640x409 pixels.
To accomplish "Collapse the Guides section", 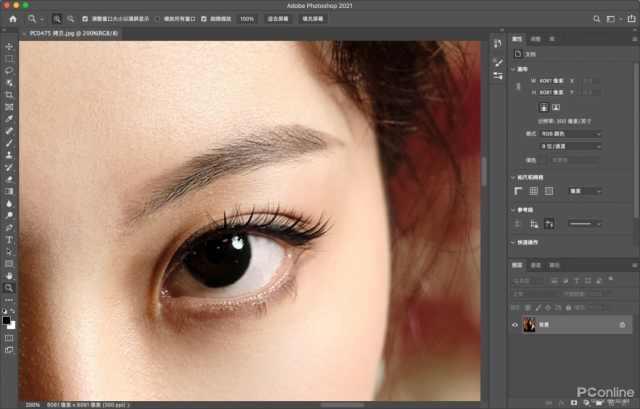I will pos(513,210).
